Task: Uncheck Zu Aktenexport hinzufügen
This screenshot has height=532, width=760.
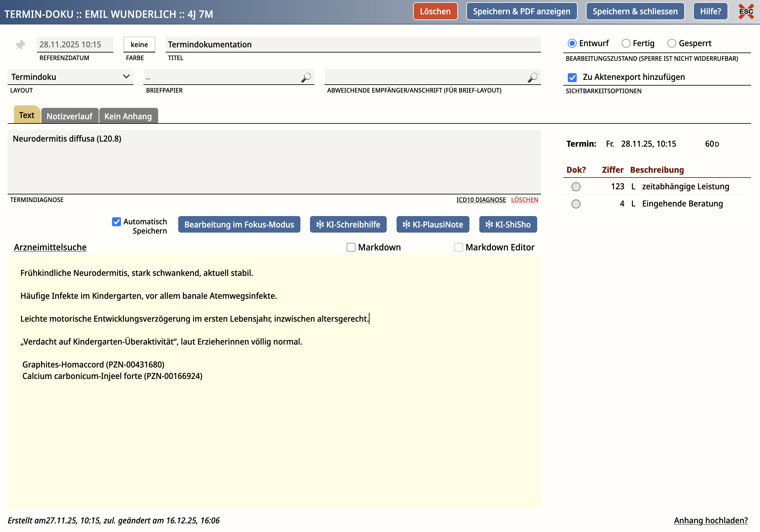Action: click(572, 77)
